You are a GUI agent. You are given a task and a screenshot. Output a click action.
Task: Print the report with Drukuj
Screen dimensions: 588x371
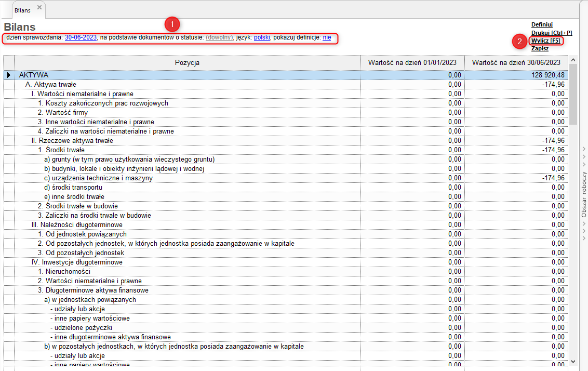point(551,33)
